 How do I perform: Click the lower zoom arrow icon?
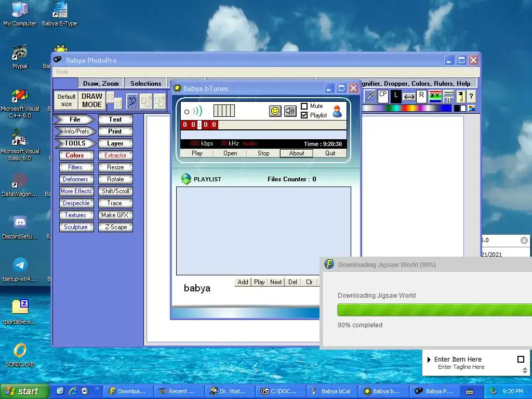[x=118, y=103]
